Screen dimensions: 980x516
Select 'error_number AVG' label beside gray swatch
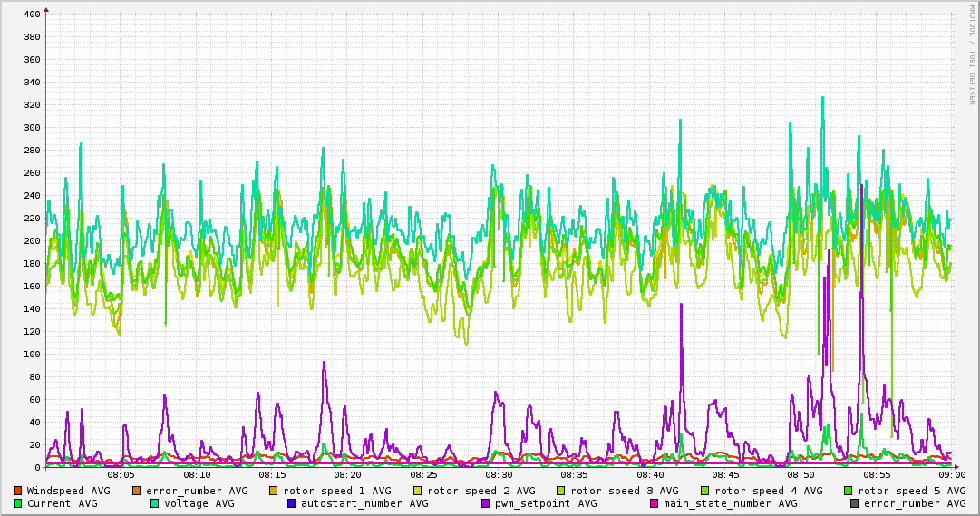(x=915, y=503)
